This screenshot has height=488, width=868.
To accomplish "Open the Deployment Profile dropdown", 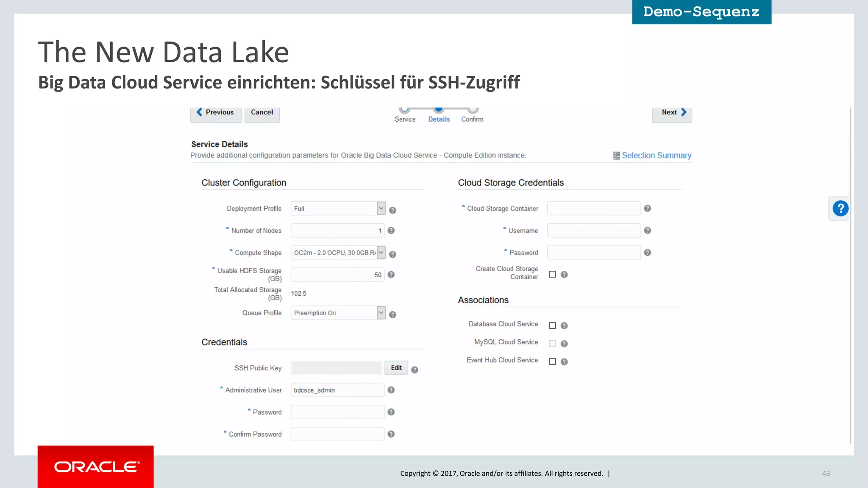I will click(x=338, y=208).
